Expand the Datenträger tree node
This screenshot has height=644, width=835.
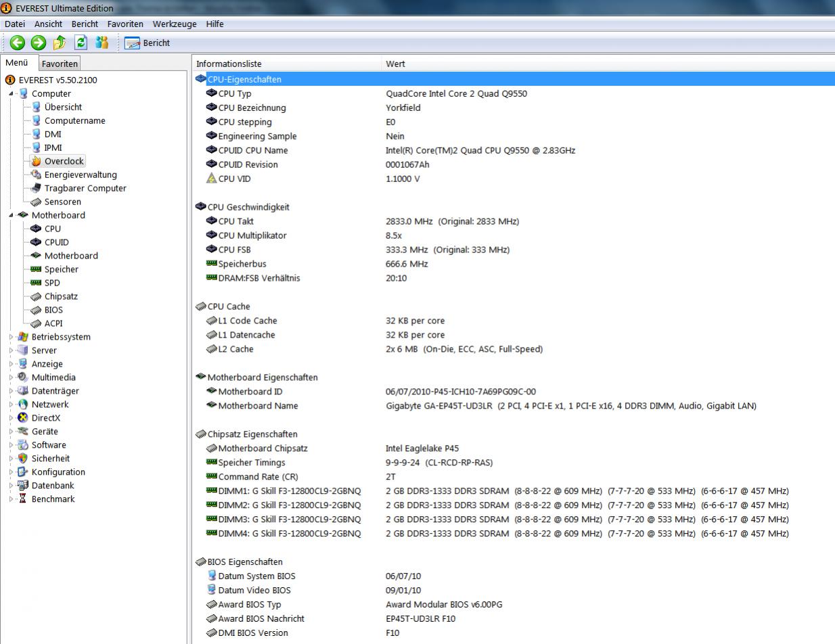coord(12,391)
